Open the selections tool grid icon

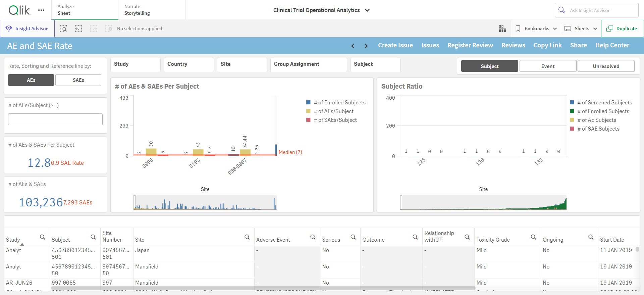(502, 29)
